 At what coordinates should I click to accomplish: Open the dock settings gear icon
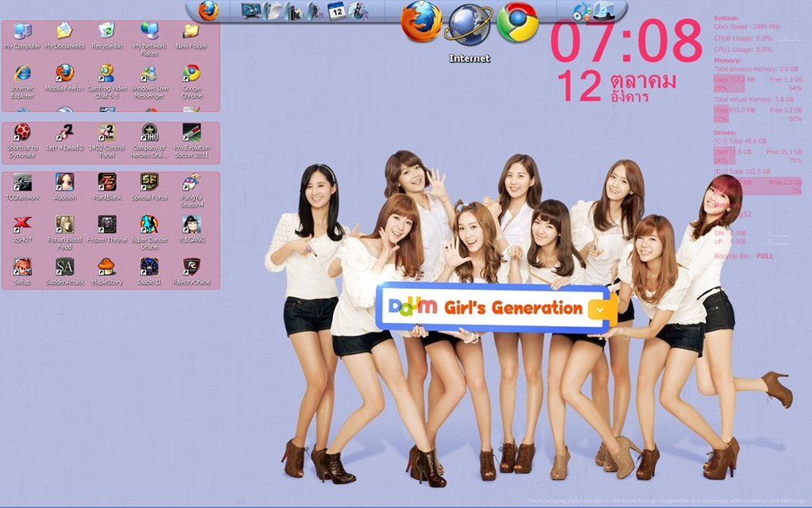581,11
